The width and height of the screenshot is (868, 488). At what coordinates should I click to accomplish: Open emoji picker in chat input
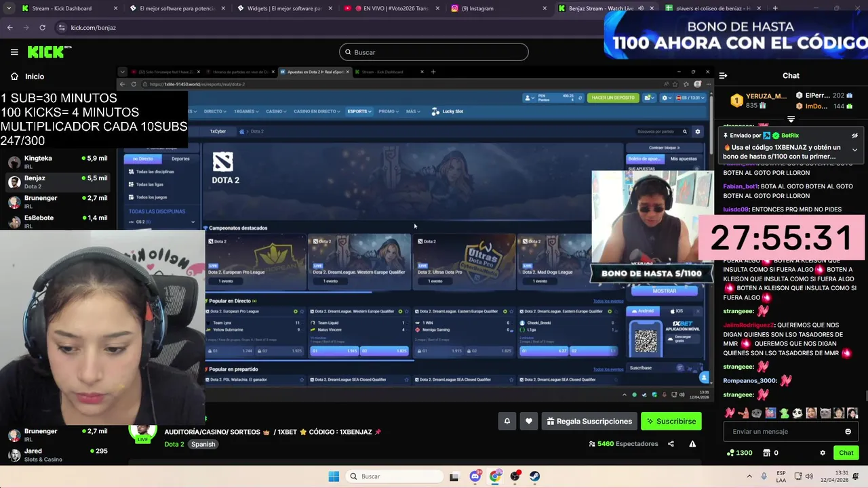[x=848, y=432]
